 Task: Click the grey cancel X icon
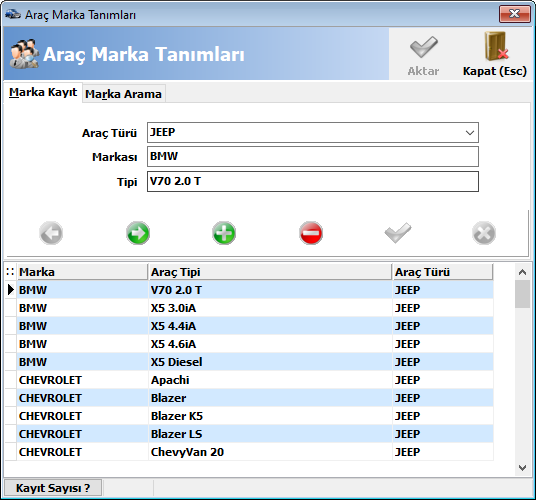coord(484,233)
